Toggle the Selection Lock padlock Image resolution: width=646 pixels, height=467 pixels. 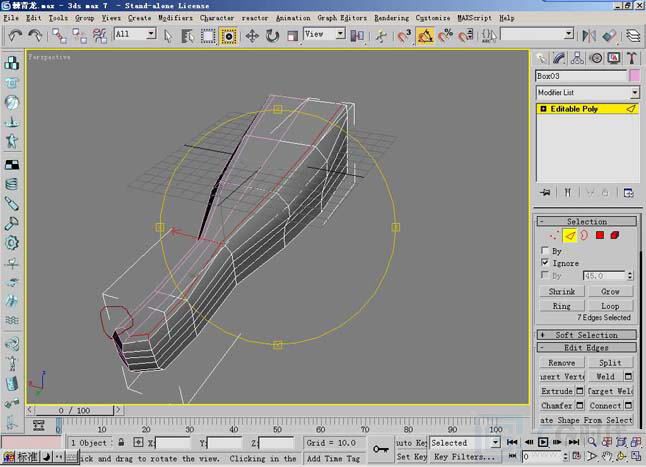[x=121, y=443]
